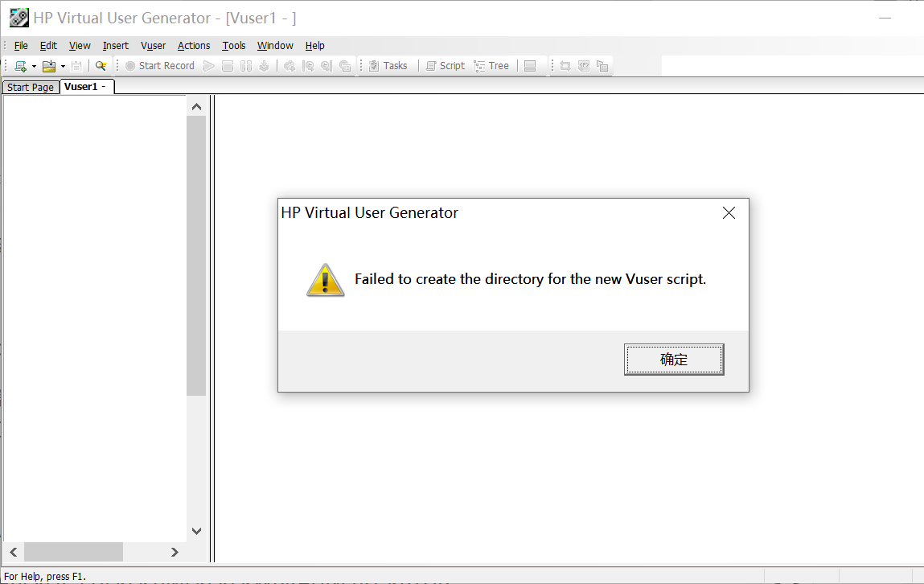The width and height of the screenshot is (924, 584).
Task: Click the Stop square icon in toolbar
Action: click(228, 66)
